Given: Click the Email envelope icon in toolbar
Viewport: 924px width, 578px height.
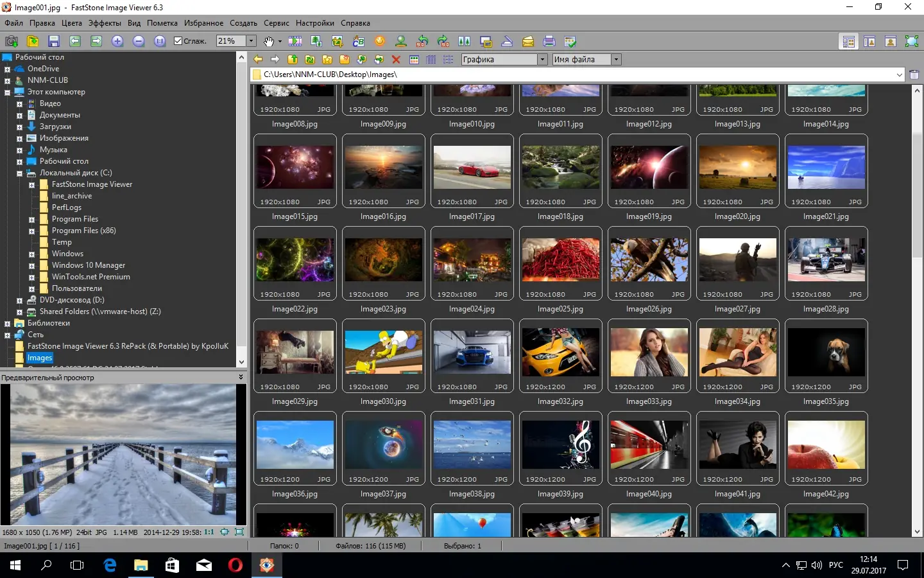Looking at the screenshot, I should [527, 41].
